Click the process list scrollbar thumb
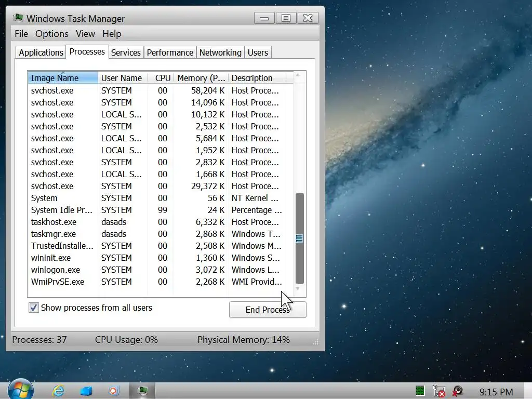This screenshot has height=399, width=532. point(299,238)
